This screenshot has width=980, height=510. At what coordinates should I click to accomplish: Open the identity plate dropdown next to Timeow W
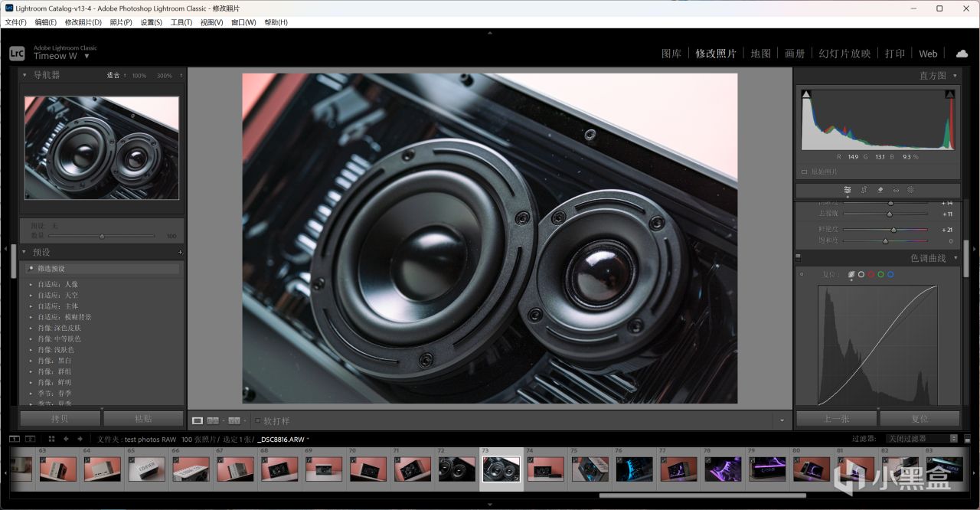(87, 56)
